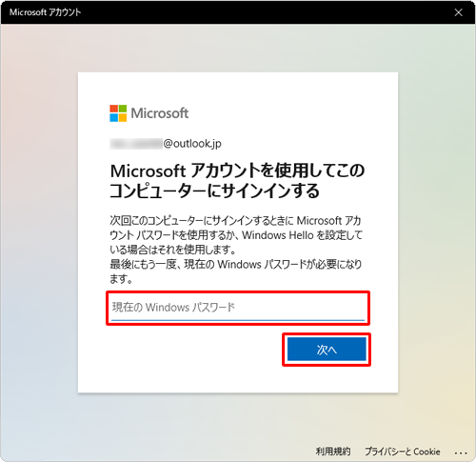Open the プライバシーと Cookie link
476x462 pixels.
[x=403, y=452]
